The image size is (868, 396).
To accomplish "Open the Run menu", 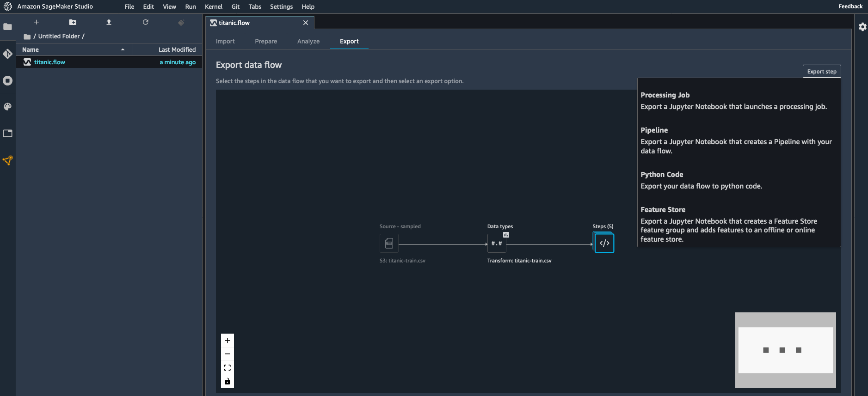I will 191,6.
